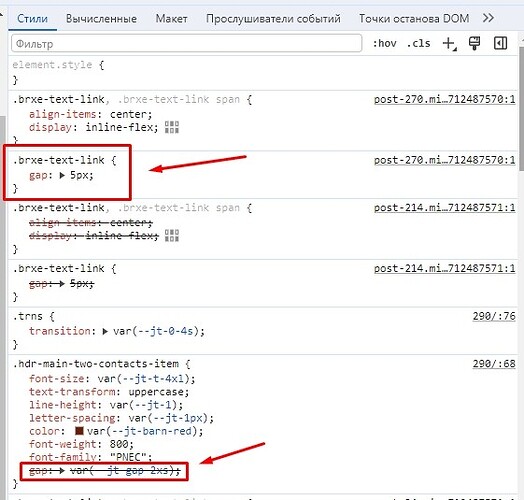
Task: Toggle the :hov element state panel
Action: point(385,43)
